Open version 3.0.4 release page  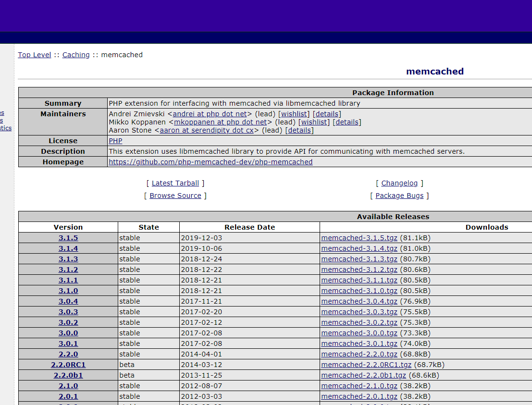point(68,301)
